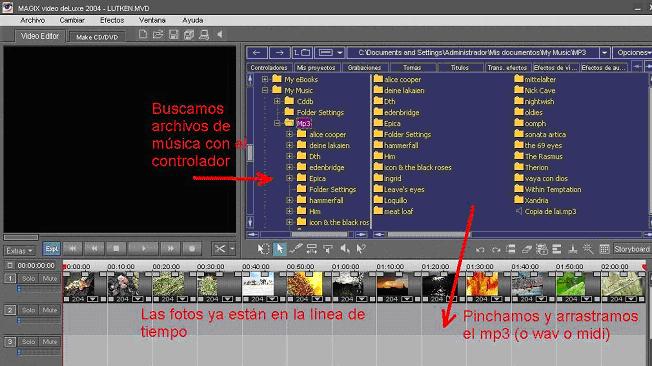
Task: Select the curve drawing mouse mode
Action: (296, 249)
